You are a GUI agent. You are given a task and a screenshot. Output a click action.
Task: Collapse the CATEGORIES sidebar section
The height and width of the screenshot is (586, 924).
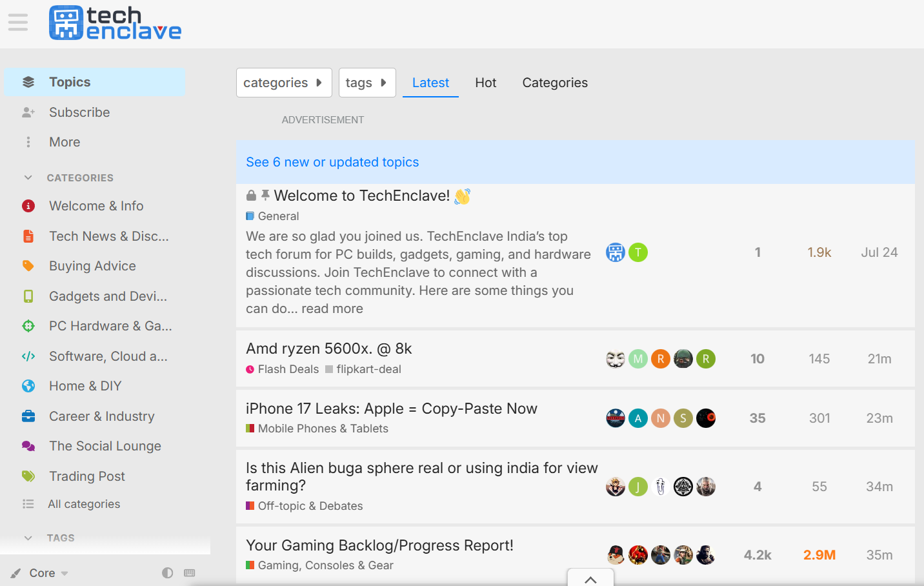[x=28, y=177]
